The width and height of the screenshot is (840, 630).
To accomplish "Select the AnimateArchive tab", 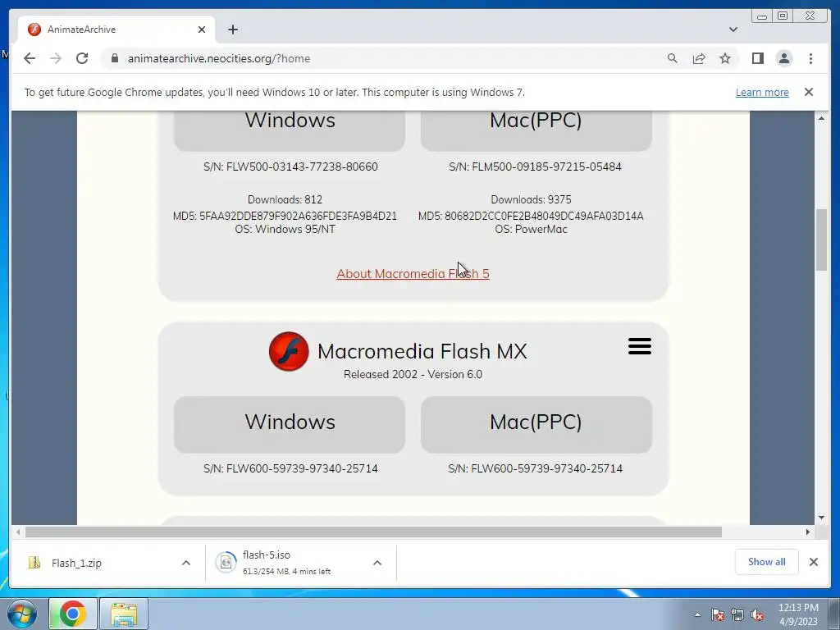I will (116, 30).
